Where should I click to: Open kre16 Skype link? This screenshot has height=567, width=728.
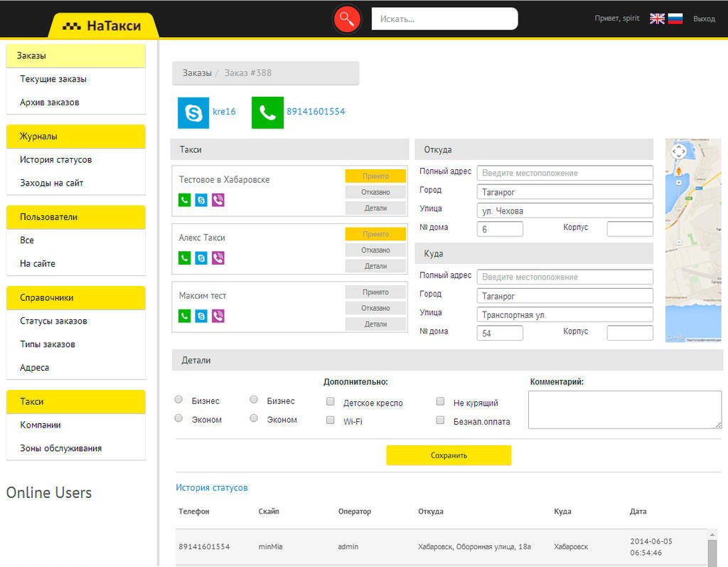click(x=224, y=112)
